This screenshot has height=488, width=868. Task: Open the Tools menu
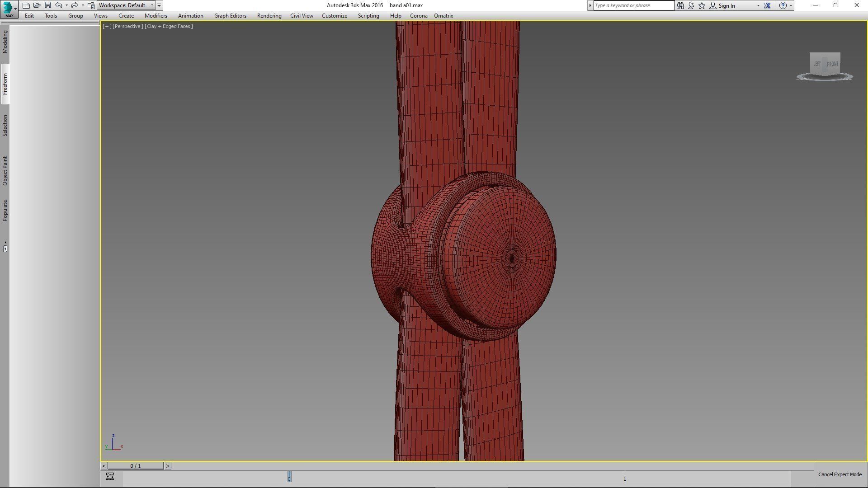pyautogui.click(x=51, y=16)
